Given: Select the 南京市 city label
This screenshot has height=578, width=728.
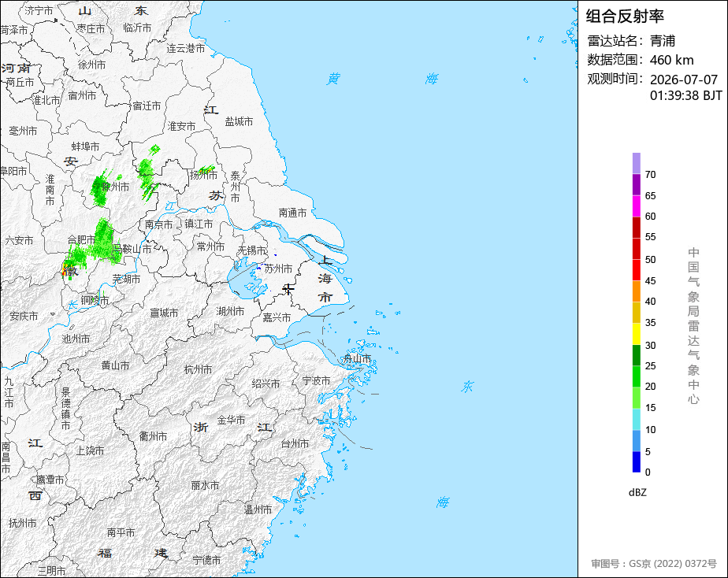Looking at the screenshot, I should [159, 224].
